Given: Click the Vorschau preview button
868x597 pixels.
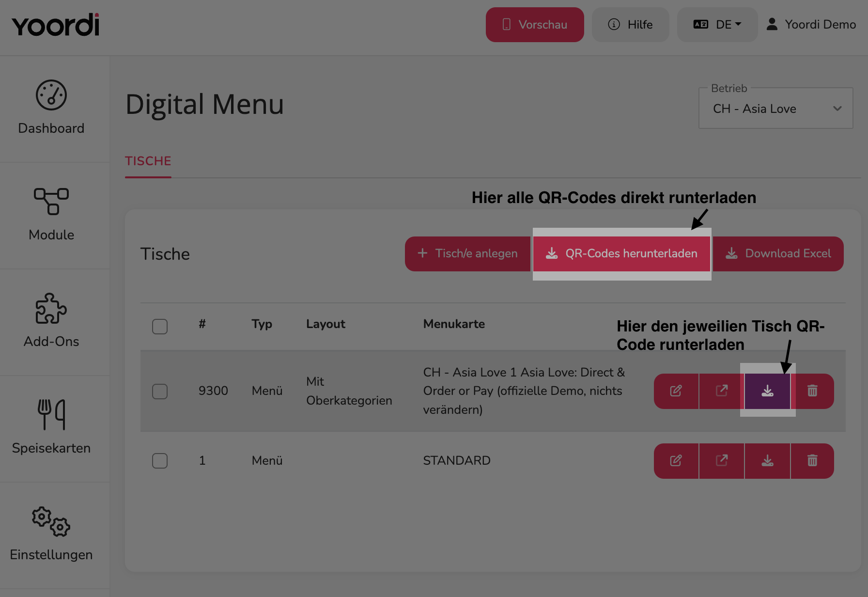Looking at the screenshot, I should (x=535, y=25).
